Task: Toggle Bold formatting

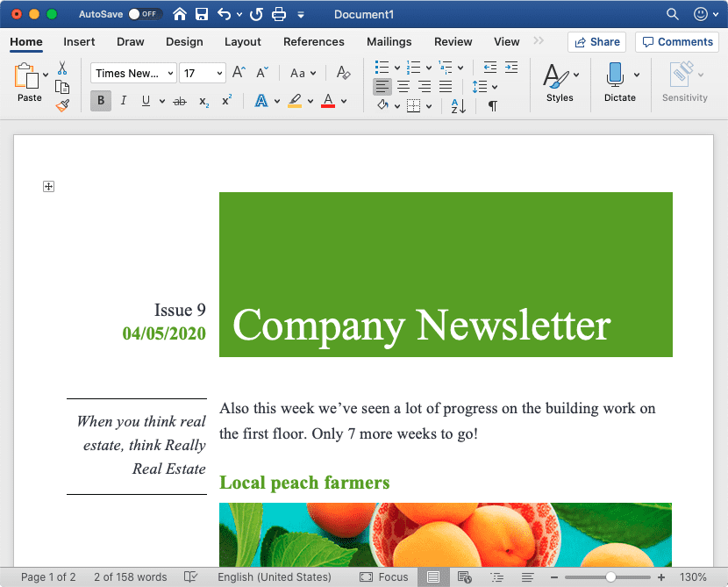Action: 101,101
